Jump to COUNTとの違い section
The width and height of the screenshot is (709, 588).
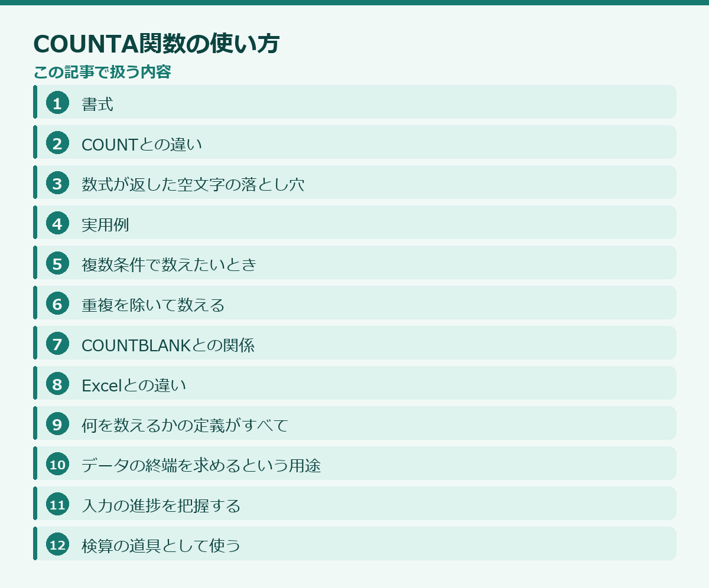point(354,142)
